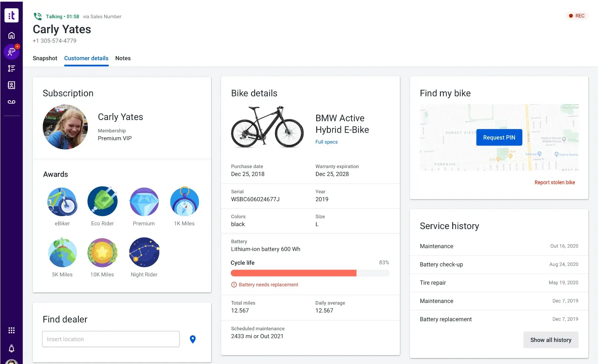Click Carly Yates profile photo
This screenshot has width=600, height=364.
(65, 127)
